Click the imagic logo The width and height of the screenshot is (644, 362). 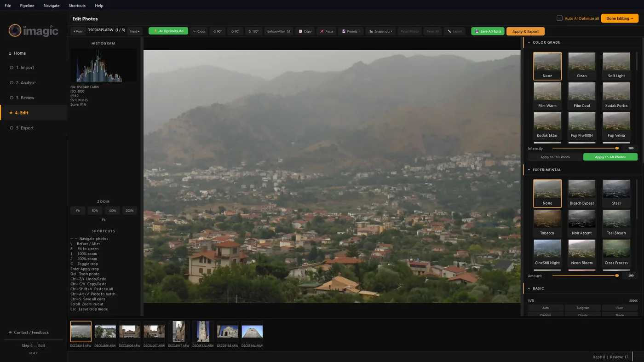[34, 31]
